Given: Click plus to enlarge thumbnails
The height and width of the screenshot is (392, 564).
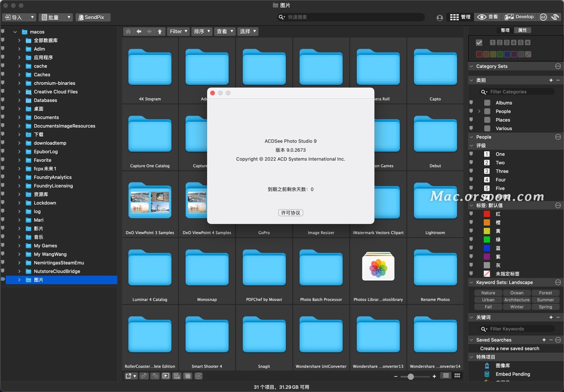Looking at the screenshot, I should click(x=434, y=376).
